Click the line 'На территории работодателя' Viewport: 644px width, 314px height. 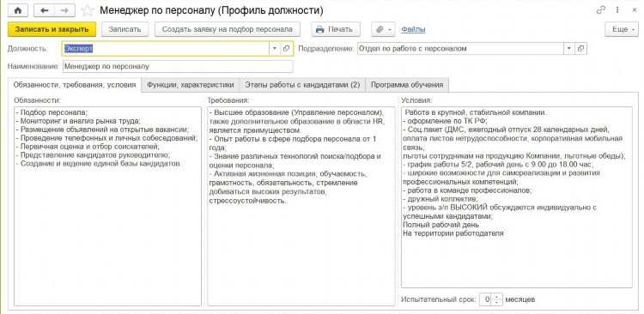point(453,233)
